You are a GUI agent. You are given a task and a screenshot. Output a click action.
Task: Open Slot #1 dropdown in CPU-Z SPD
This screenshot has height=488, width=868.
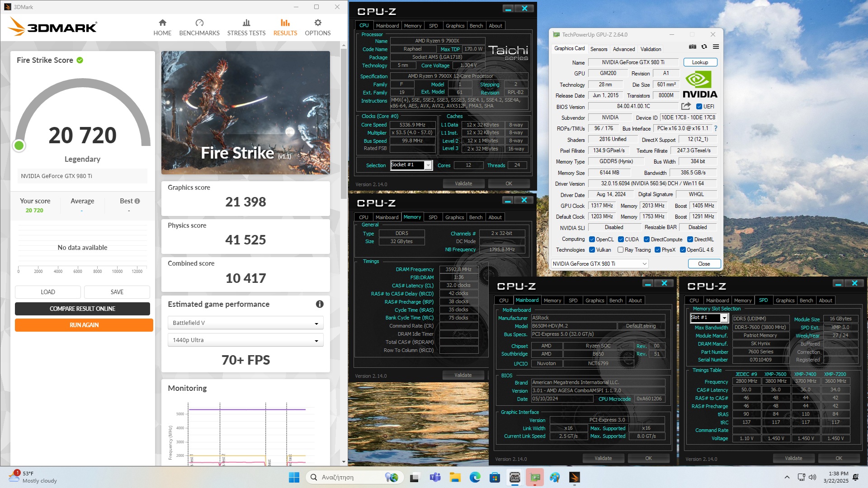(708, 318)
